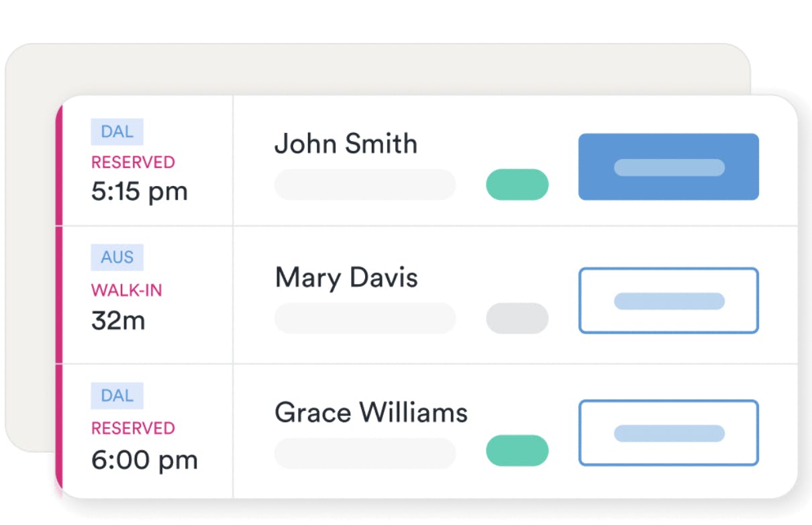
Task: Click the gray placeholder bar under Mary Davis
Action: 365,318
